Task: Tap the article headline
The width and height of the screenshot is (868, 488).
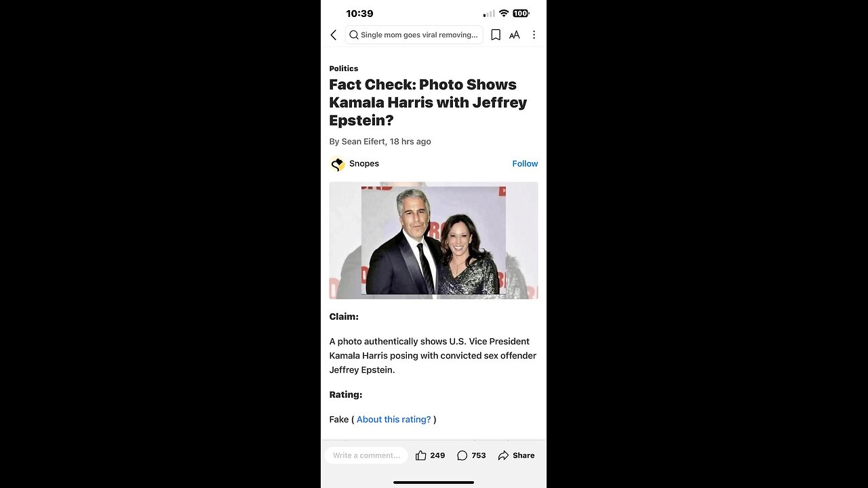Action: click(429, 102)
